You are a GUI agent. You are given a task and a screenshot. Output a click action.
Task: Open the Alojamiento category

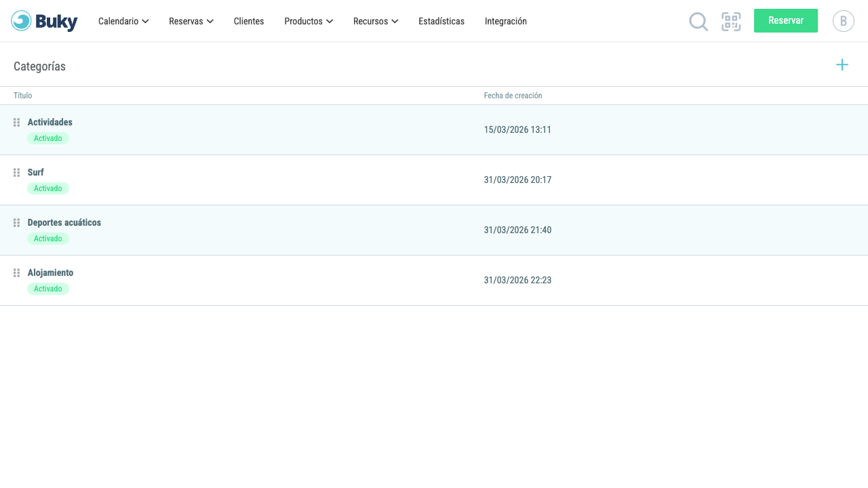(51, 272)
